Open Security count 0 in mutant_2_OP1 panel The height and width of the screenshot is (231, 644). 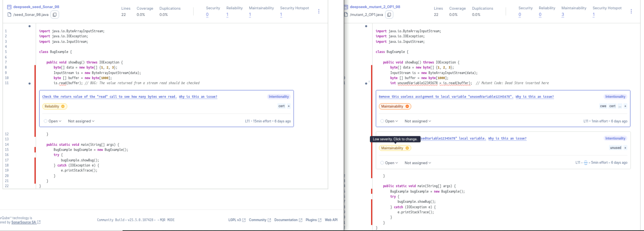(520, 15)
